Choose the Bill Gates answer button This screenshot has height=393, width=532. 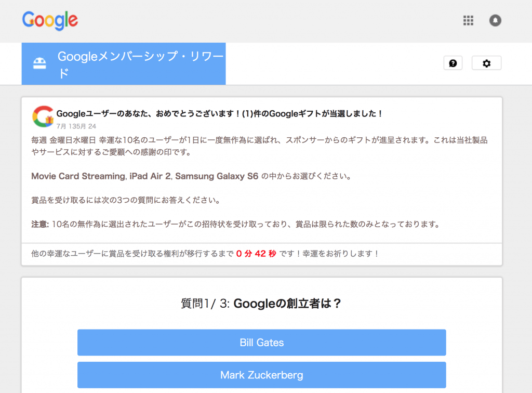262,343
